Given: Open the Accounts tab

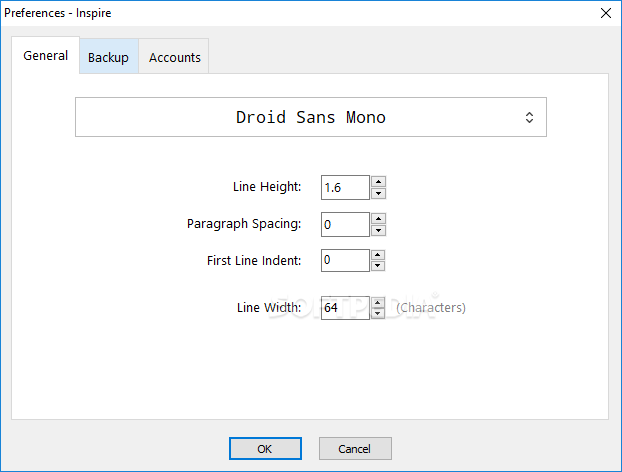Looking at the screenshot, I should 174,57.
